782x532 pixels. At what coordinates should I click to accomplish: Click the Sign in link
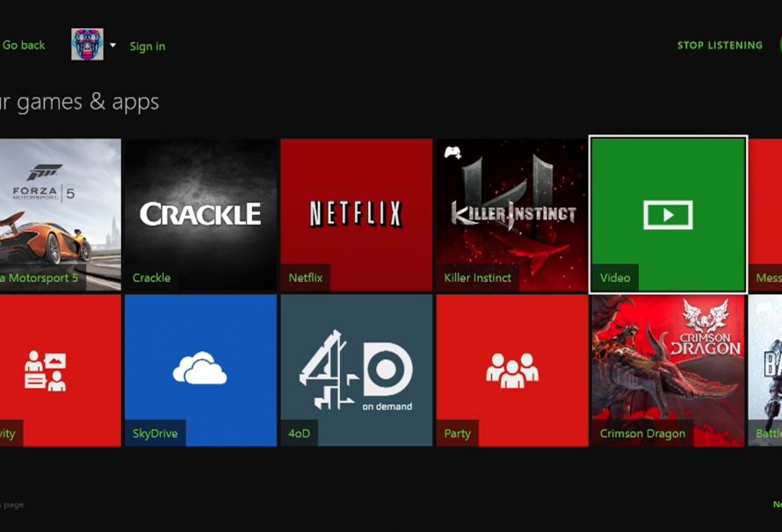click(x=147, y=47)
